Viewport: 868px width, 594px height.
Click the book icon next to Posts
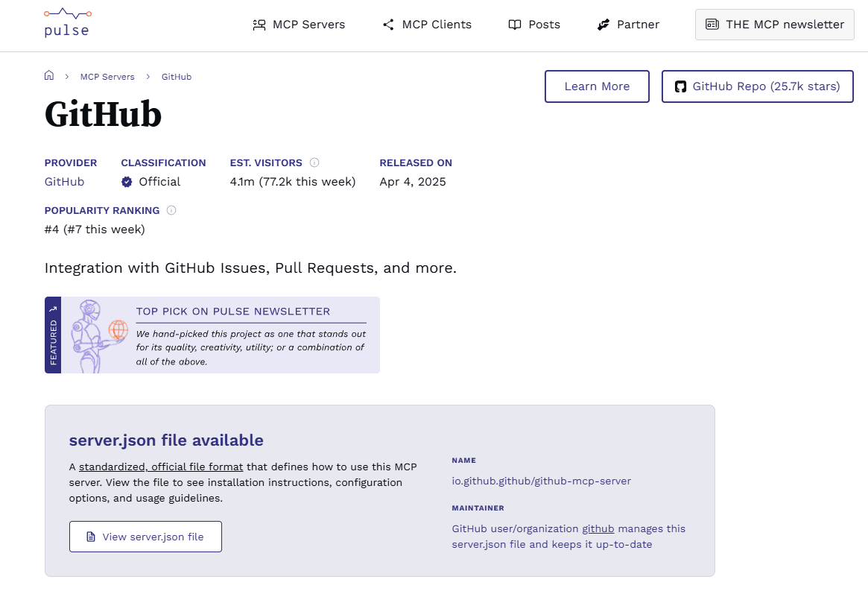[x=514, y=25]
